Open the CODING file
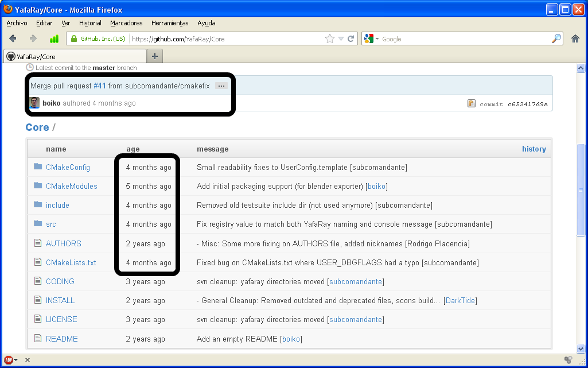This screenshot has width=588, height=368. (x=60, y=281)
